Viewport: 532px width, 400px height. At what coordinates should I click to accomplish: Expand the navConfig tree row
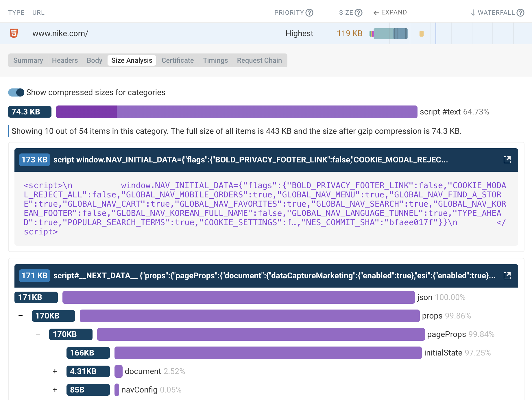tap(55, 390)
